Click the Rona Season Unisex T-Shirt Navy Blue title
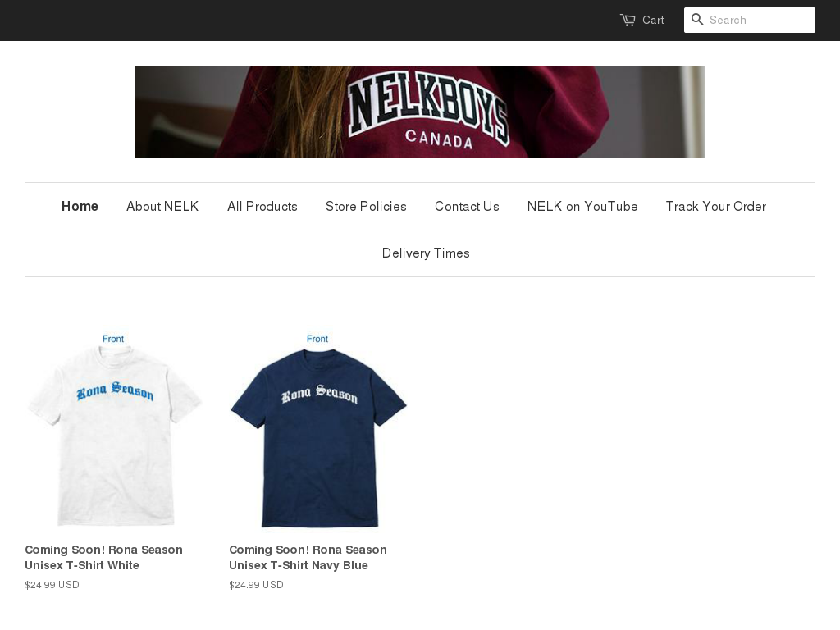The image size is (840, 630). pyautogui.click(x=308, y=557)
